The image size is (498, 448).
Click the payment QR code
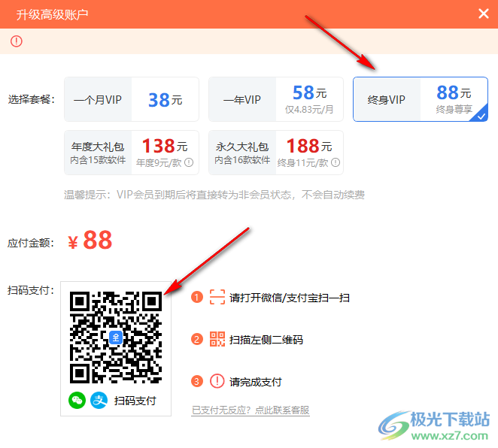point(116,338)
